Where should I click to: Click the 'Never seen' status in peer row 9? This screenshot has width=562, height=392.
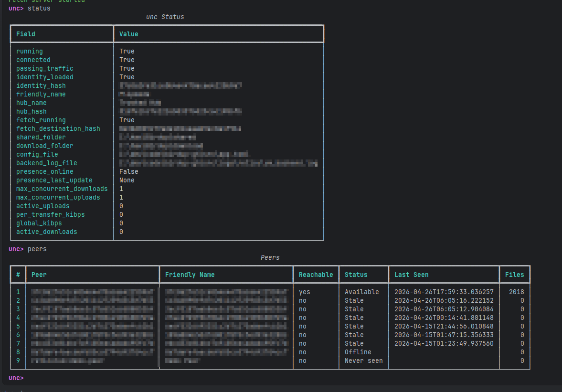pyautogui.click(x=363, y=360)
